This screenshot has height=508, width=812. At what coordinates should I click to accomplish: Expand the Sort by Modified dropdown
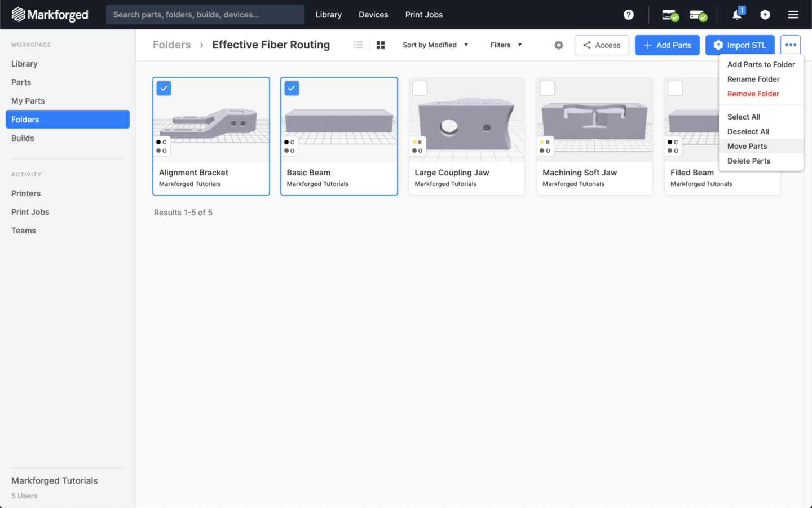pyautogui.click(x=435, y=45)
